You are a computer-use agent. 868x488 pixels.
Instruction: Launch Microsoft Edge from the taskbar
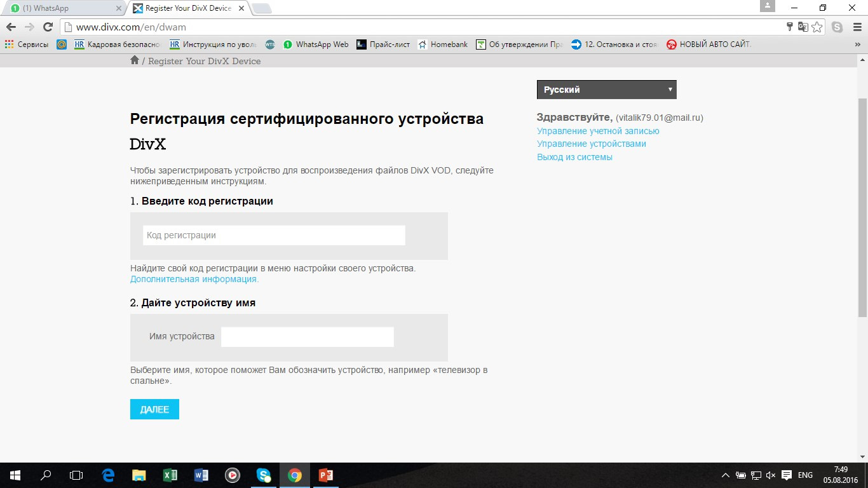coord(108,475)
